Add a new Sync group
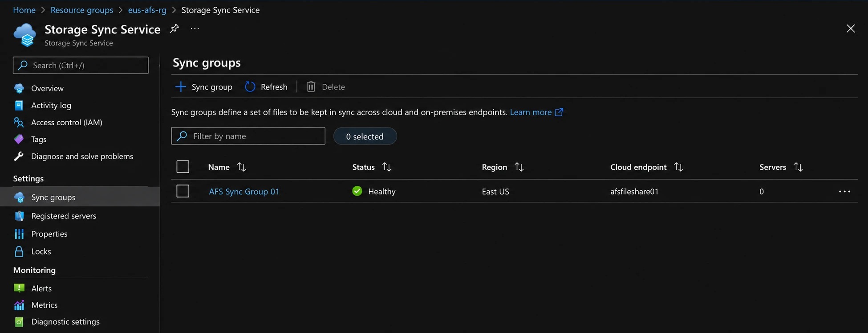 (204, 87)
